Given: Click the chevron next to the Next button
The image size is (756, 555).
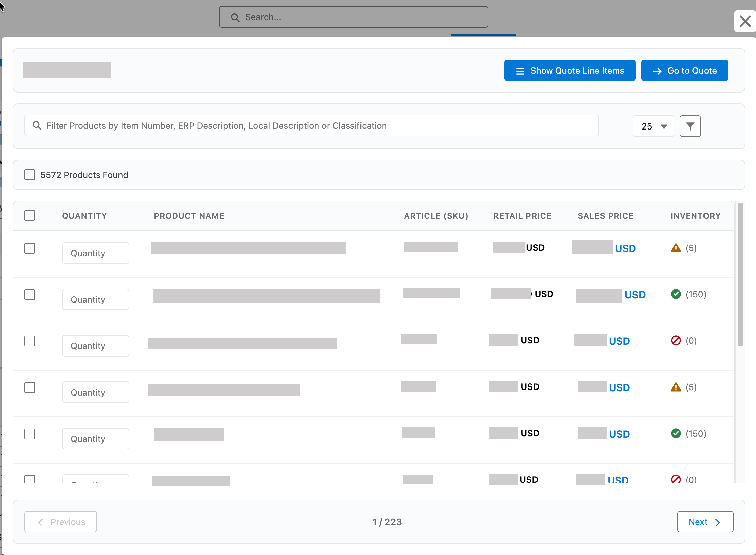Looking at the screenshot, I should click(717, 522).
